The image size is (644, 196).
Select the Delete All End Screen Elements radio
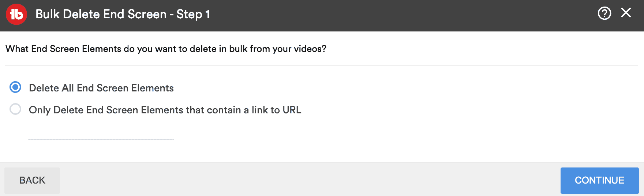tap(15, 87)
